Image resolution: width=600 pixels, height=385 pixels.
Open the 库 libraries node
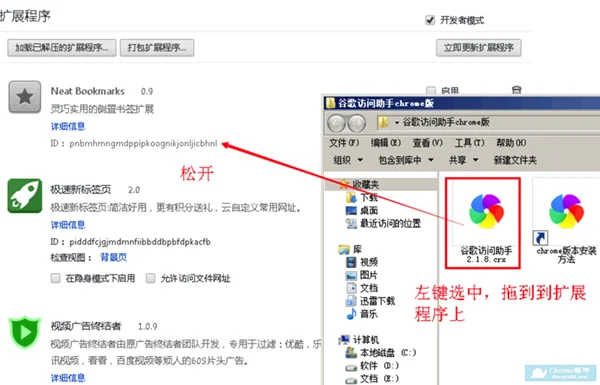click(350, 250)
